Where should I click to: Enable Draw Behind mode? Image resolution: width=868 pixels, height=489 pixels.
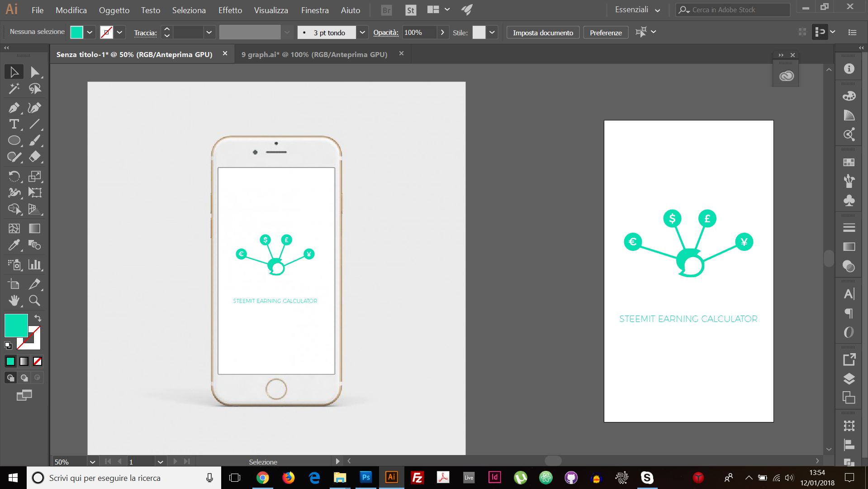[x=24, y=378]
